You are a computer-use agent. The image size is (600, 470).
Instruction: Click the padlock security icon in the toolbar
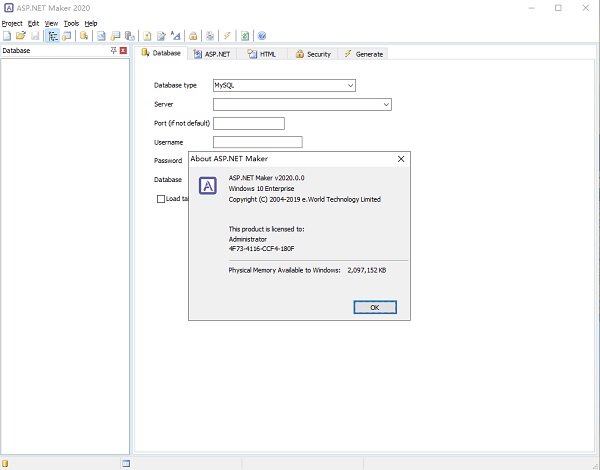coord(193,36)
